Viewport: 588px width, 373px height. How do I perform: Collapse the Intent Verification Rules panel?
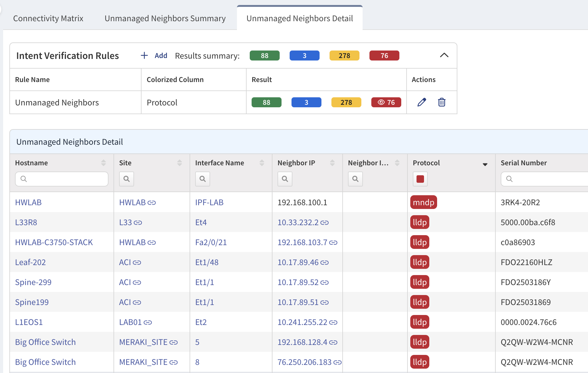(x=444, y=56)
